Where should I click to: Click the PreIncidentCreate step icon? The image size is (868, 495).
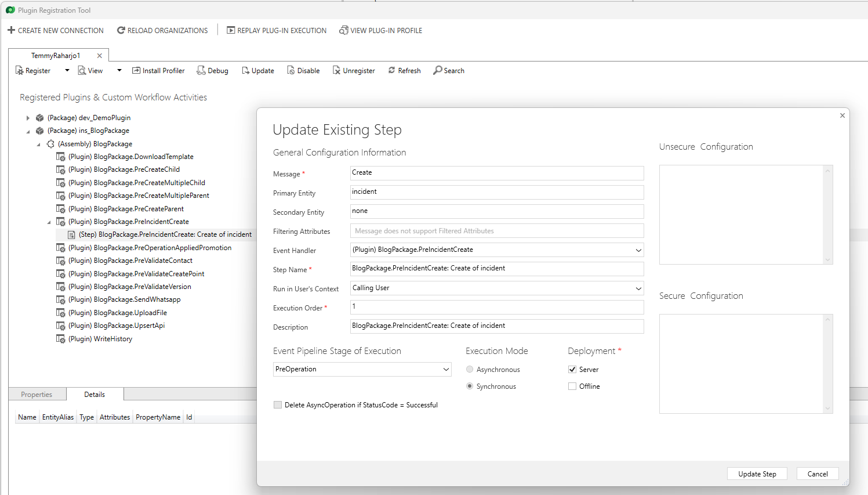point(71,234)
